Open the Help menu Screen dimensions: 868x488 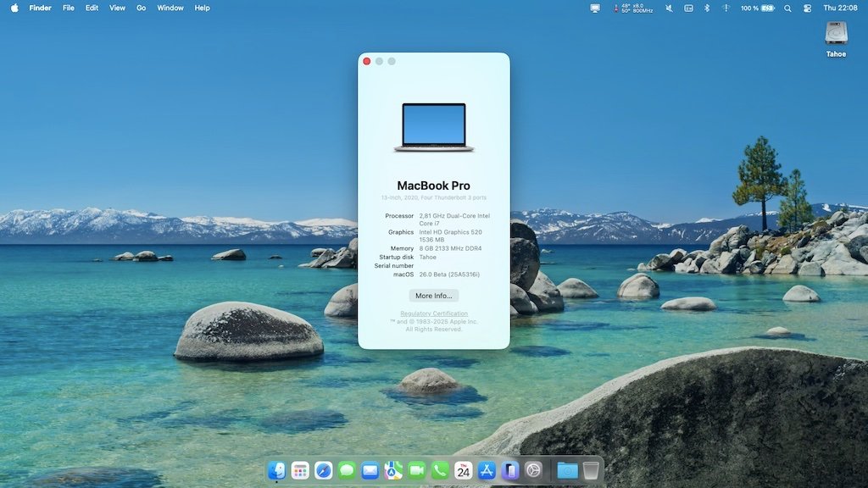point(202,8)
